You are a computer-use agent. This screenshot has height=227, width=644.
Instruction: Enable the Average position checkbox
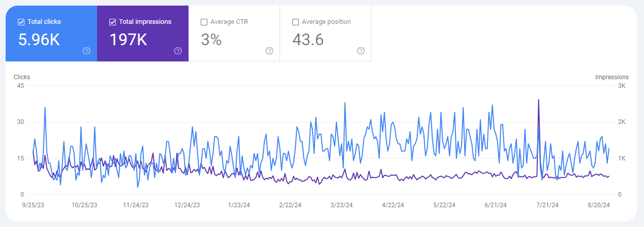pyautogui.click(x=295, y=22)
